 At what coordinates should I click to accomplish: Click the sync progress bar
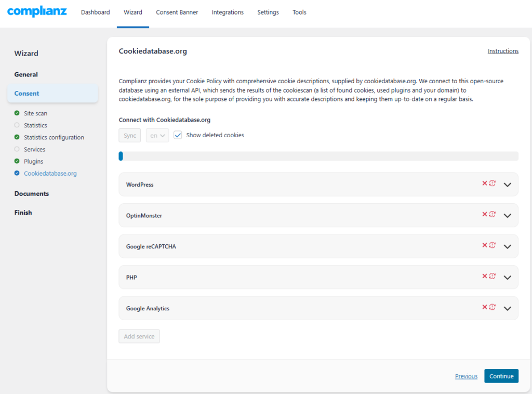pyautogui.click(x=318, y=156)
